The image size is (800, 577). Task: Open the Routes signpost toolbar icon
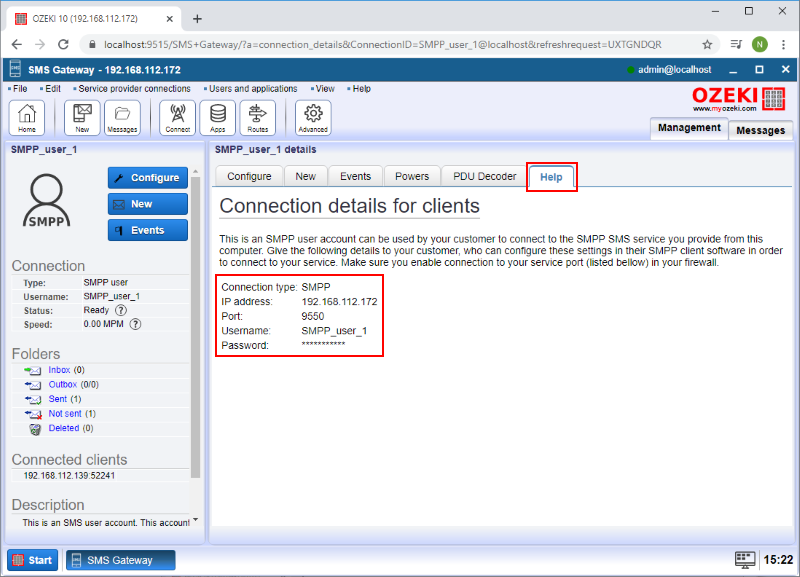tap(258, 118)
